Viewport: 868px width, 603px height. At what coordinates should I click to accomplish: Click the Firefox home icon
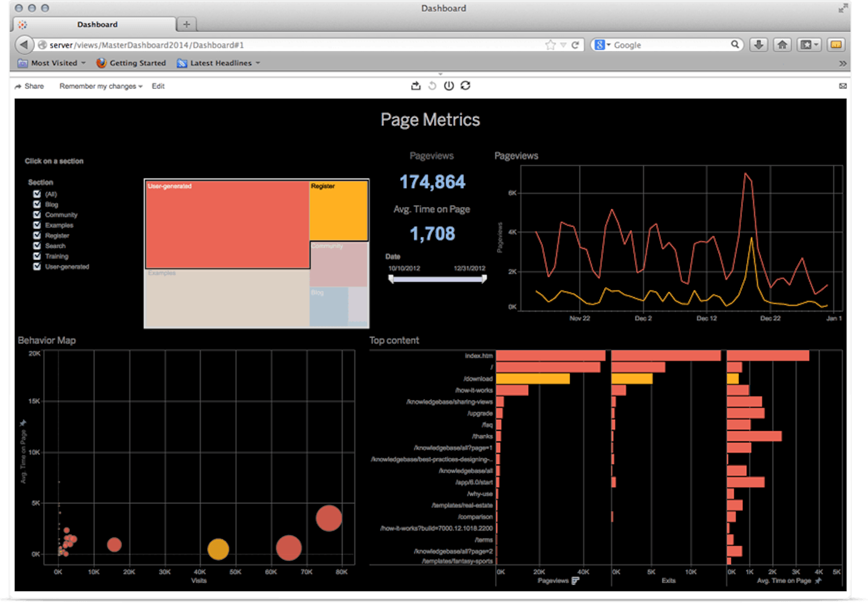782,45
